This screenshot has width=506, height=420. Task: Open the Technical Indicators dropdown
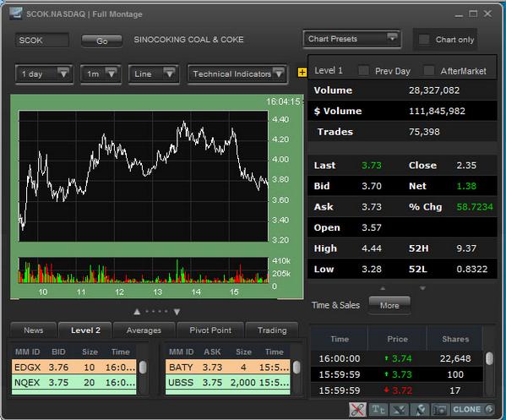point(237,74)
